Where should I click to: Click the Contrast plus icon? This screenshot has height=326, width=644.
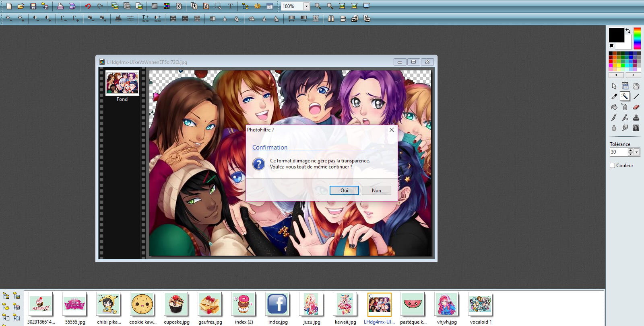pyautogui.click(x=48, y=18)
